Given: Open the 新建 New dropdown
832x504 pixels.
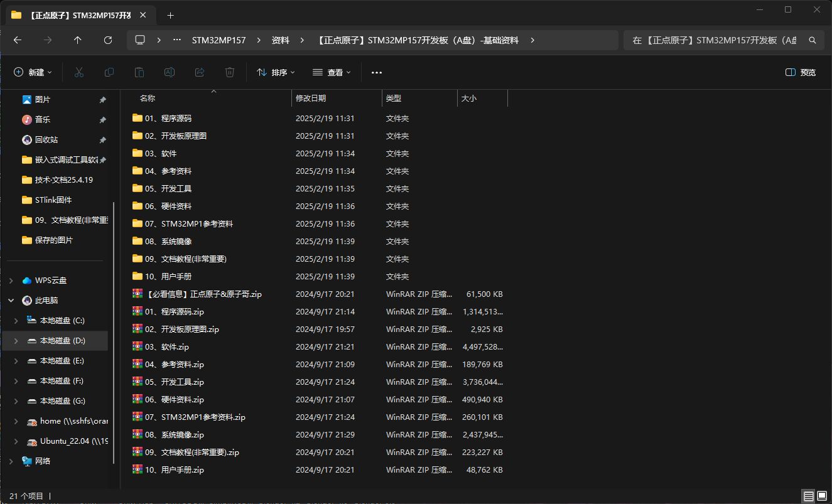Looking at the screenshot, I should pos(33,72).
